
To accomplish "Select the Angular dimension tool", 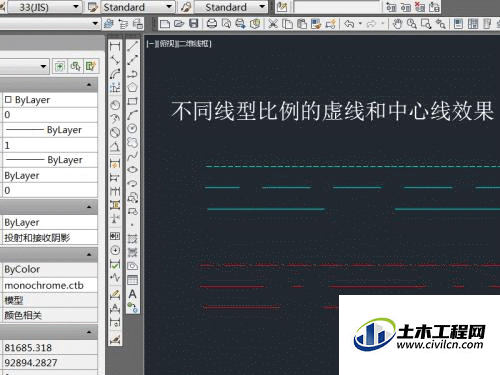I will (115, 146).
